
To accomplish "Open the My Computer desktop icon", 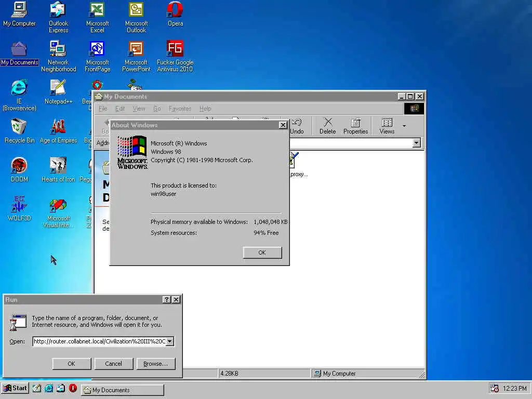I will click(19, 14).
